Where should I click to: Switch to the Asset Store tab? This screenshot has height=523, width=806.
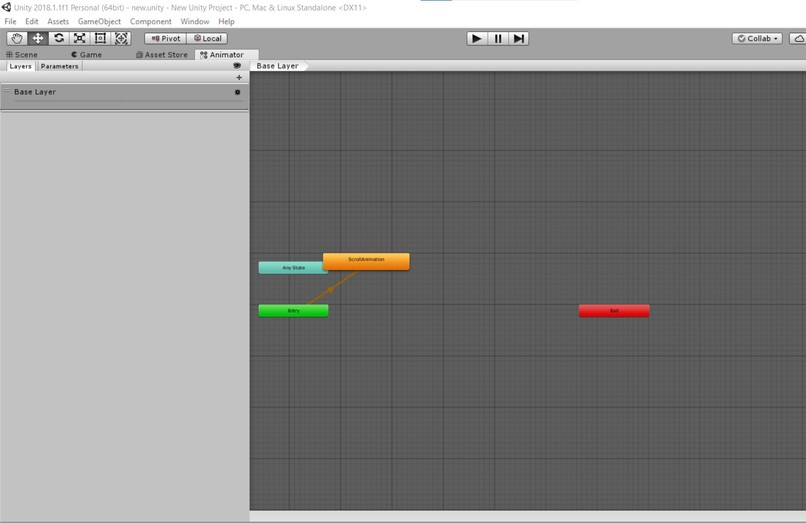click(161, 55)
